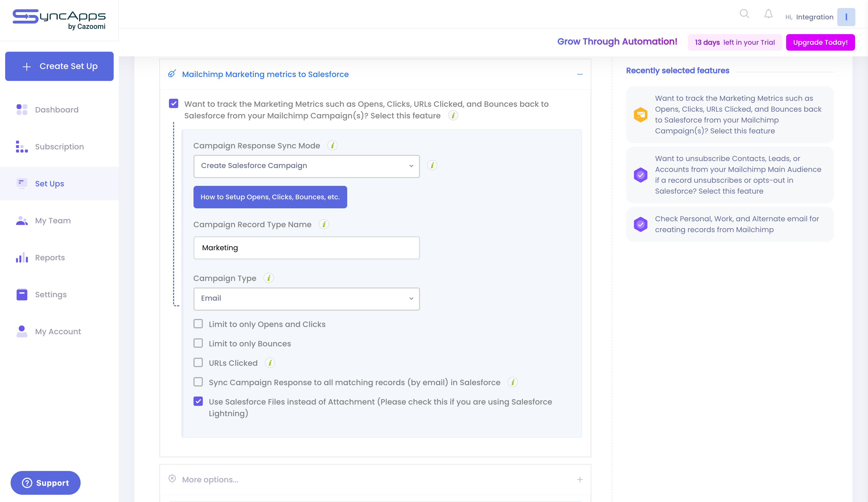
Task: Click the Set Ups sidebar icon
Action: coord(22,184)
